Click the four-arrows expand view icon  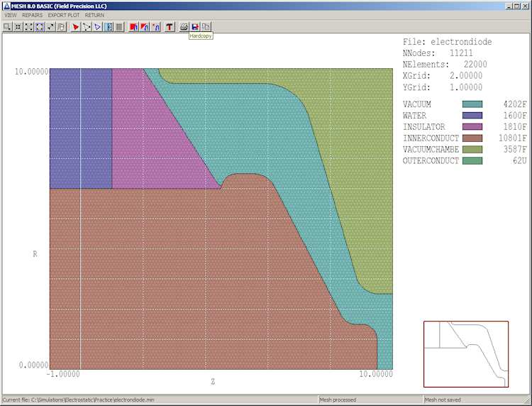tap(28, 27)
